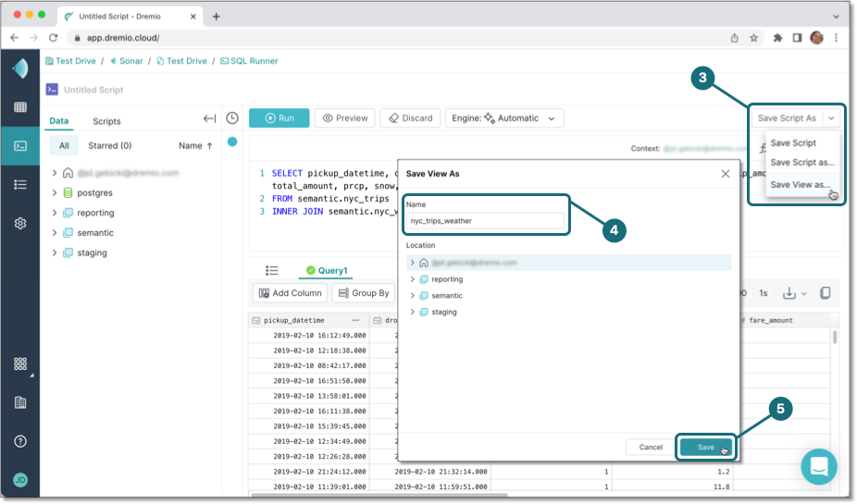Open the Engine Automatic dropdown
This screenshot has width=857, height=504.
tap(504, 118)
